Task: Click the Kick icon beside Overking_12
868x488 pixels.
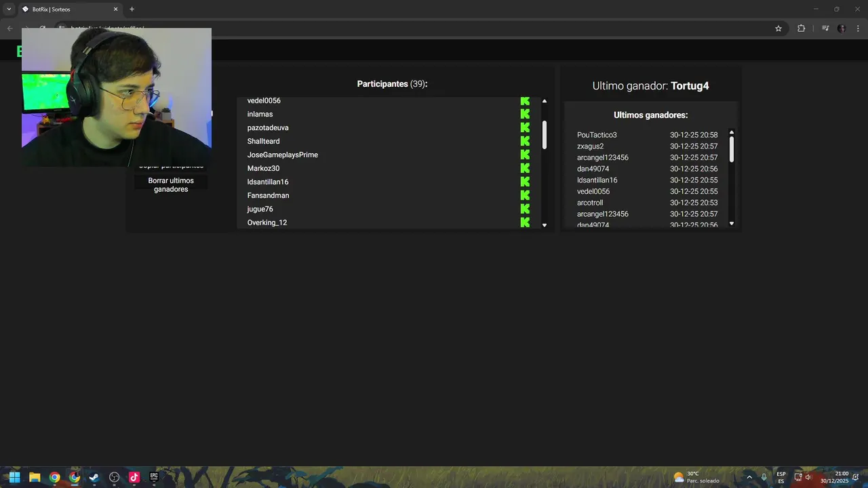Action: (525, 222)
